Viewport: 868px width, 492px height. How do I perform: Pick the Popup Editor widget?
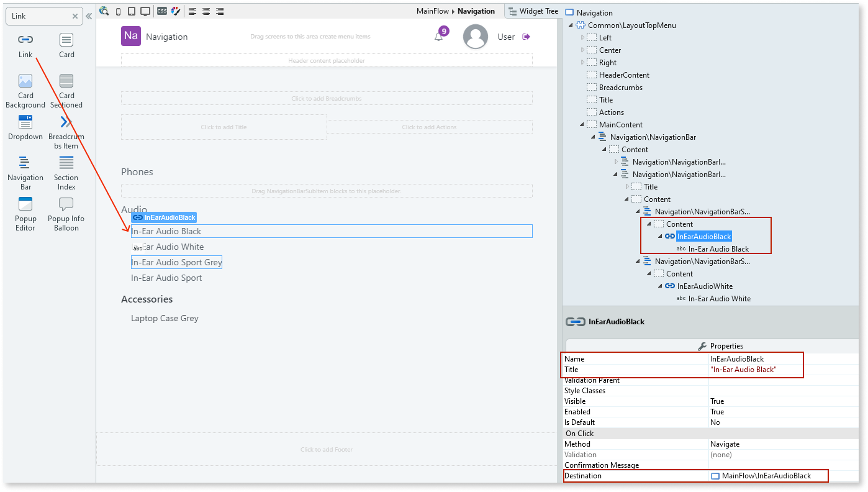(x=25, y=214)
